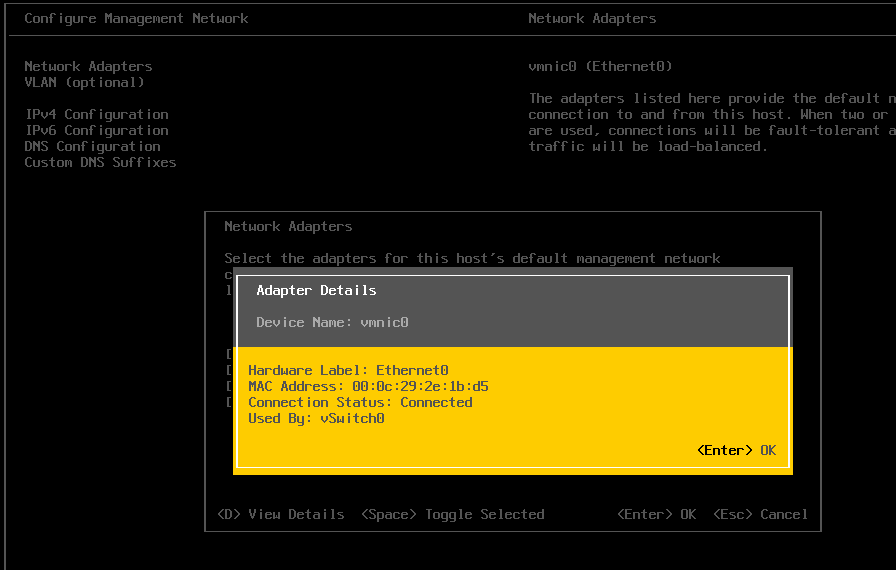Click the Adapter Details dialog title
Screen dimensions: 896x570
pyautogui.click(x=316, y=290)
